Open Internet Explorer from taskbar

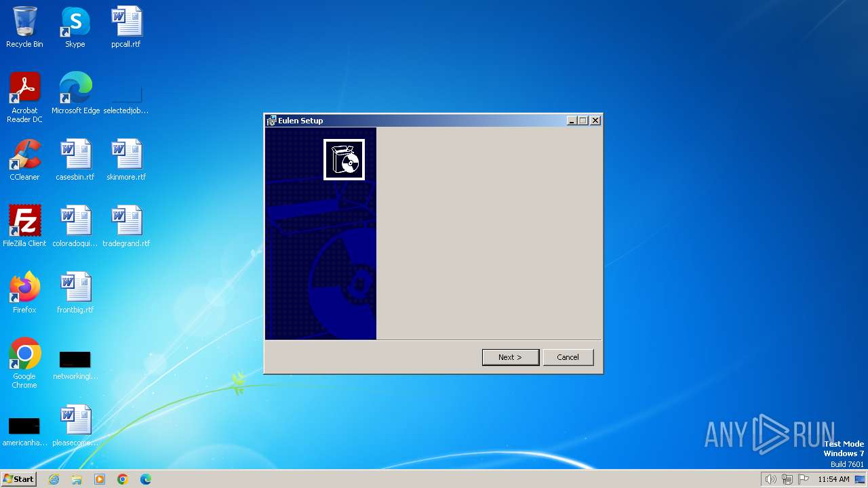pyautogui.click(x=54, y=479)
